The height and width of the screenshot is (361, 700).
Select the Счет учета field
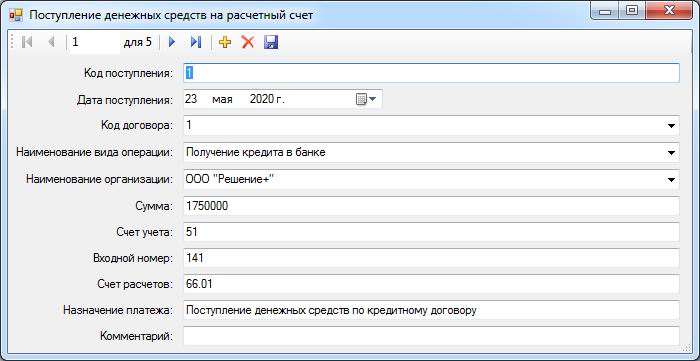[431, 232]
